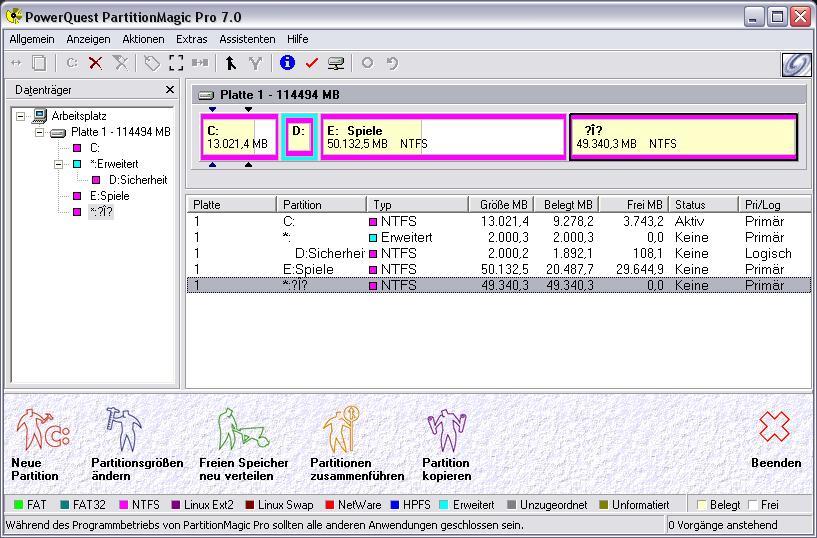This screenshot has width=817, height=538.
Task: Launch Freien Speicher neu verteilen wizard
Action: pyautogui.click(x=243, y=445)
